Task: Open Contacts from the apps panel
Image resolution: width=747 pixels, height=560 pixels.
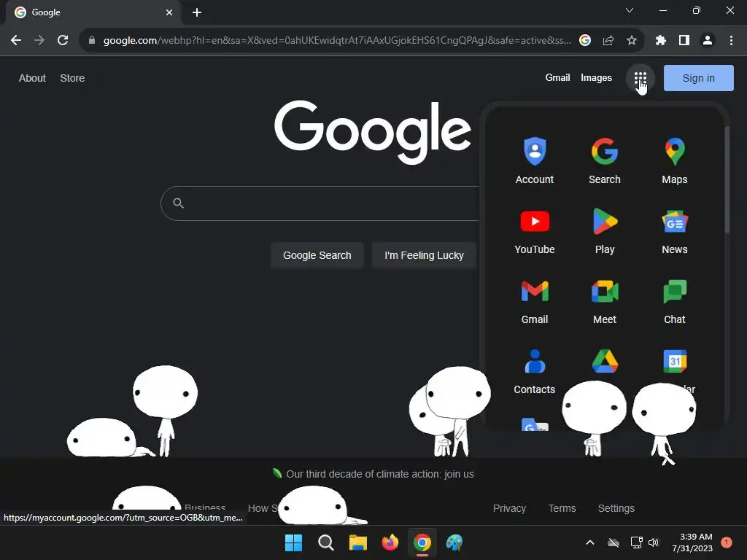Action: tap(535, 371)
